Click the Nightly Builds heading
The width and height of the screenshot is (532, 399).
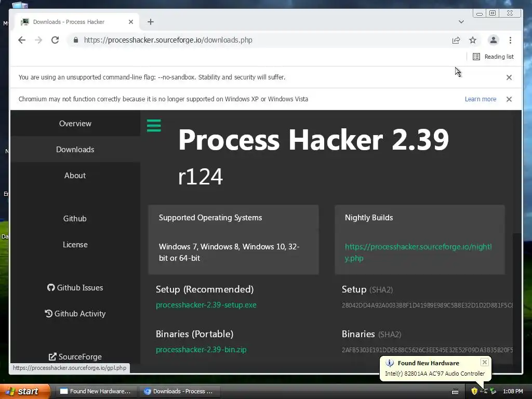[369, 218]
